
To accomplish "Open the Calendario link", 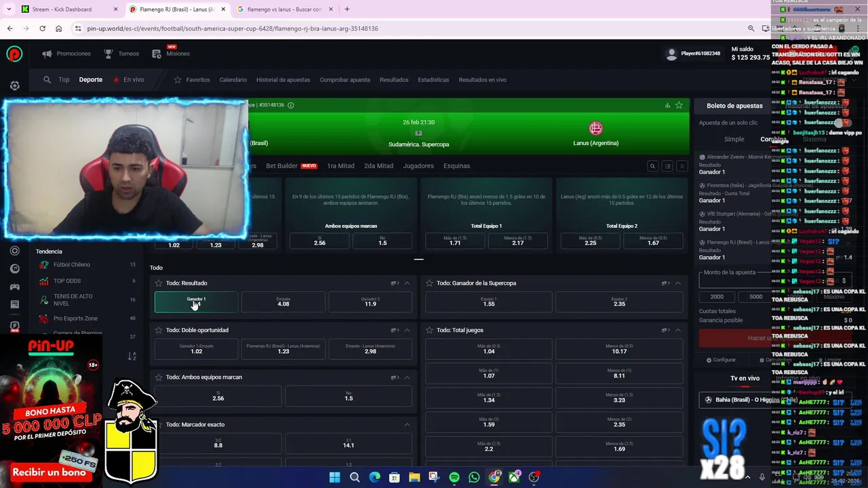I will 233,79.
